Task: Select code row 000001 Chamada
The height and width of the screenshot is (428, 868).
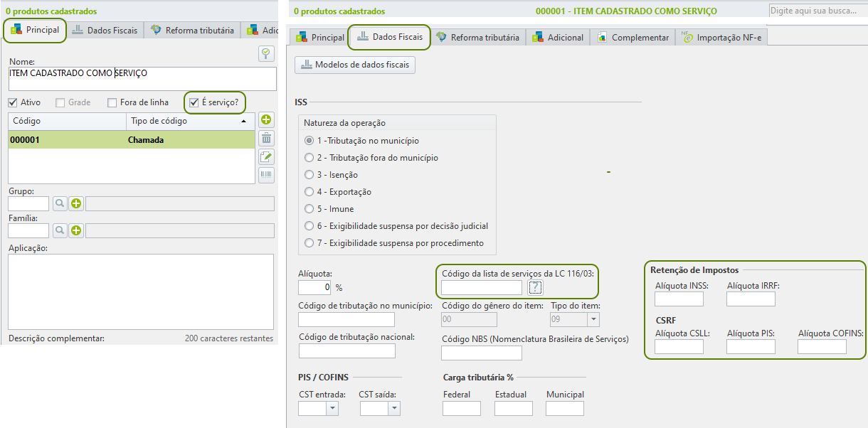Action: click(132, 140)
